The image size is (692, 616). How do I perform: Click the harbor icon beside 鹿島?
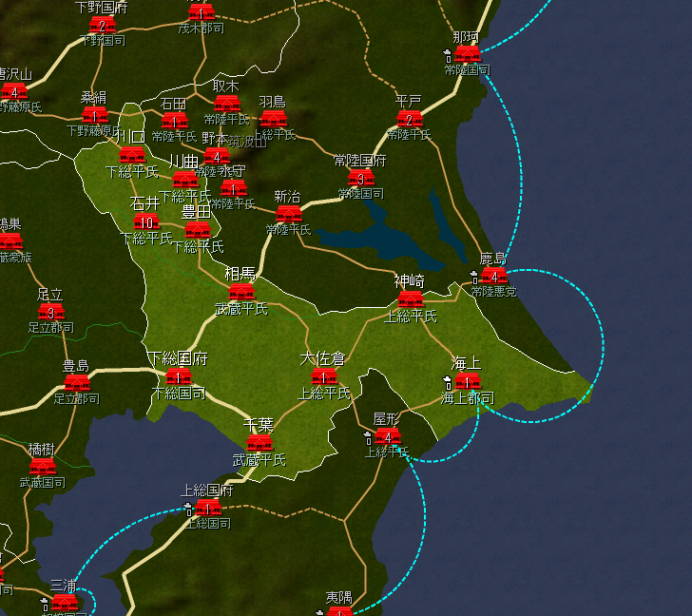pyautogui.click(x=474, y=278)
